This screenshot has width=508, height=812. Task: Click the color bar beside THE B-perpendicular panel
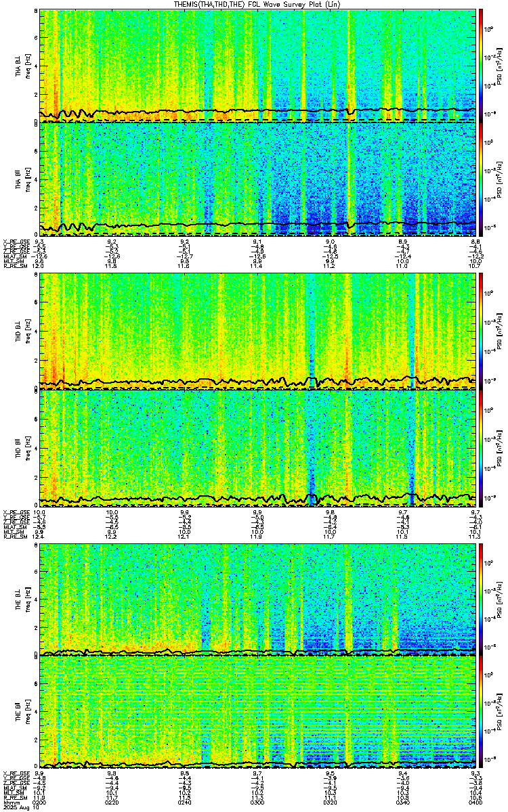(481, 600)
